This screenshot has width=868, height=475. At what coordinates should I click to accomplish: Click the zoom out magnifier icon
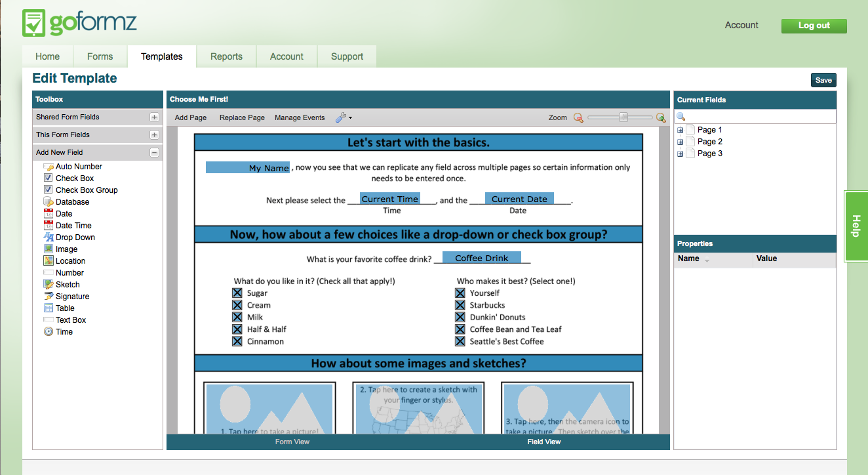point(578,118)
